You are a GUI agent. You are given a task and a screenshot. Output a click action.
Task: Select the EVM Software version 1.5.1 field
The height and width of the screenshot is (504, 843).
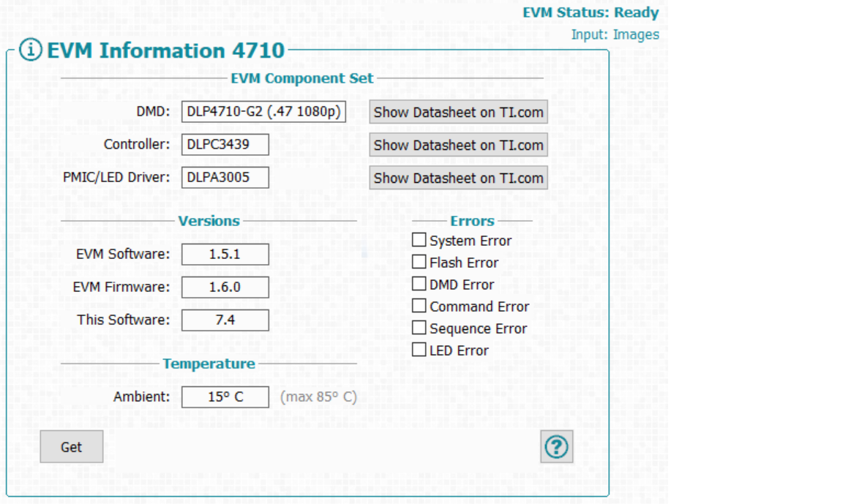point(225,254)
